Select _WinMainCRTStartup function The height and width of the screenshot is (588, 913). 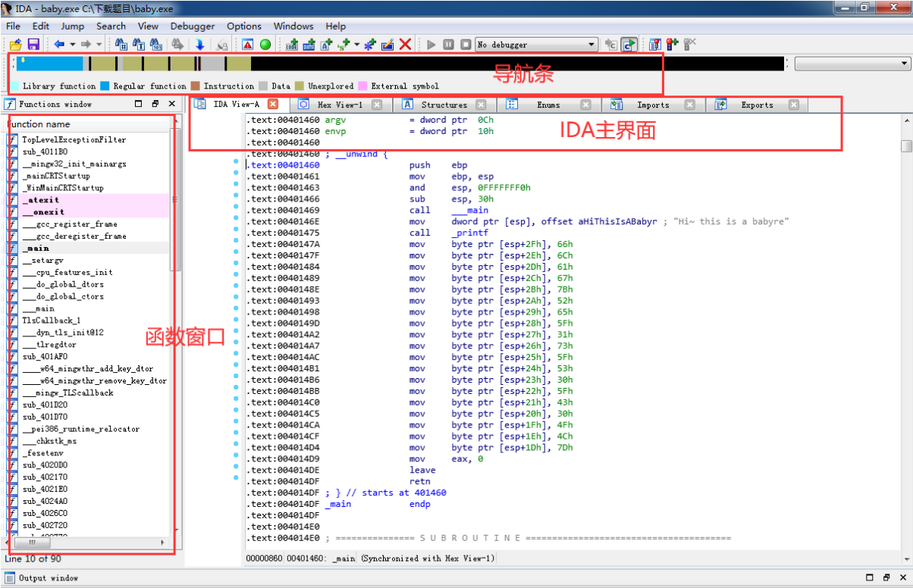click(63, 188)
